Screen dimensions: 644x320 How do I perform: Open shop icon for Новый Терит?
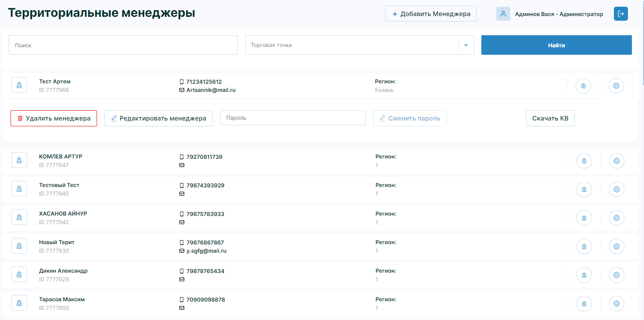[x=584, y=246]
